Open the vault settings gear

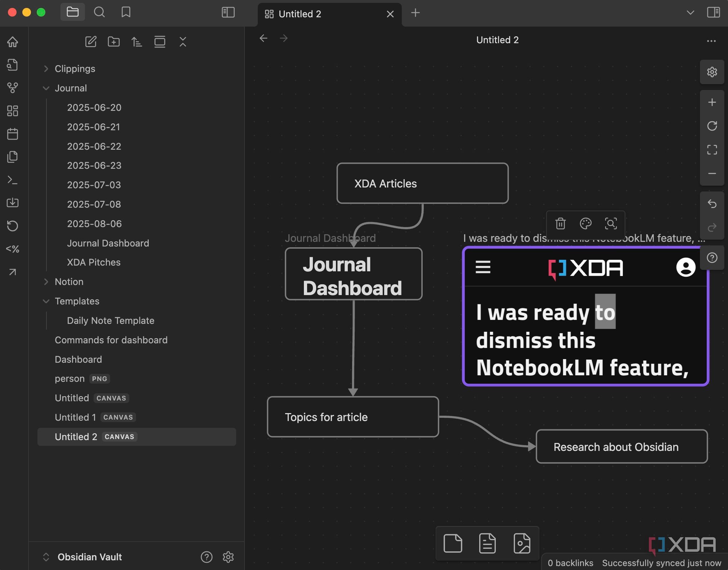(x=228, y=557)
